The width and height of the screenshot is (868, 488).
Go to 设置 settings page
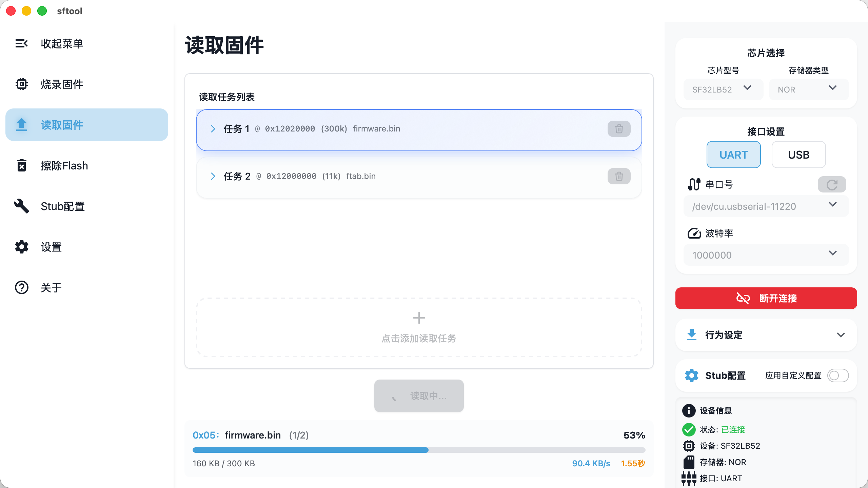coord(51,247)
